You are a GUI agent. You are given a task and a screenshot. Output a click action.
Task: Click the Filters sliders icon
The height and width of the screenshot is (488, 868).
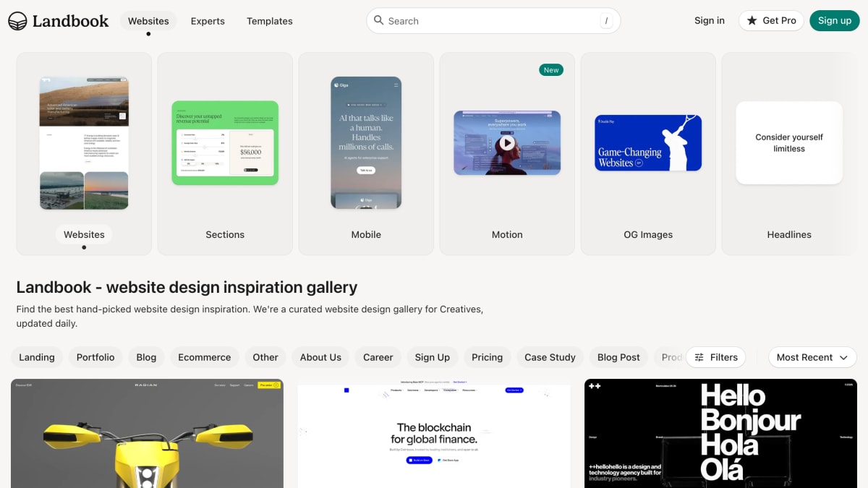tap(699, 357)
